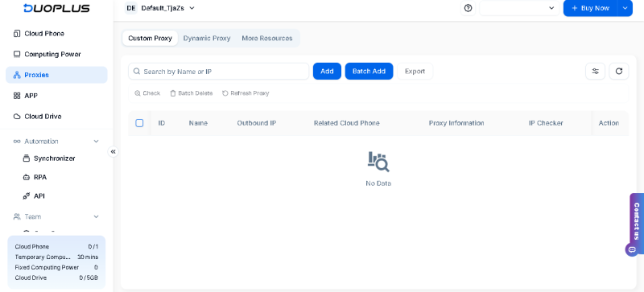Click the Contact us side tab
Image resolution: width=644 pixels, height=292 pixels.
pos(637,221)
